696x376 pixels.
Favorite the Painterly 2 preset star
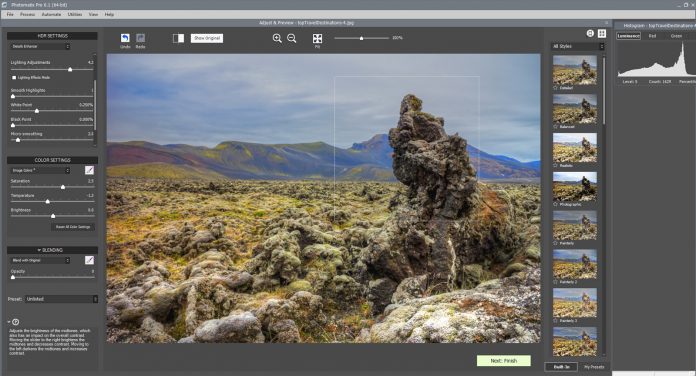[x=555, y=282]
